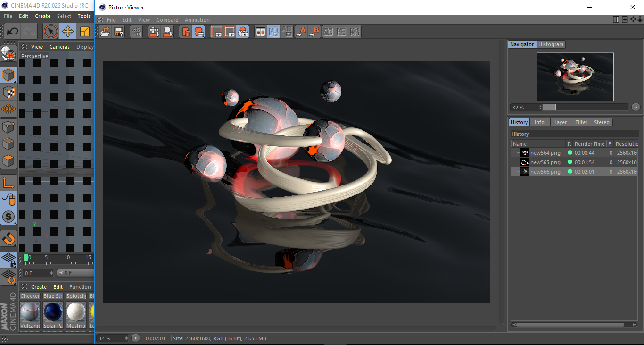The image size is (644, 345).
Task: Open Picture Viewer Animation menu
Action: pos(197,20)
